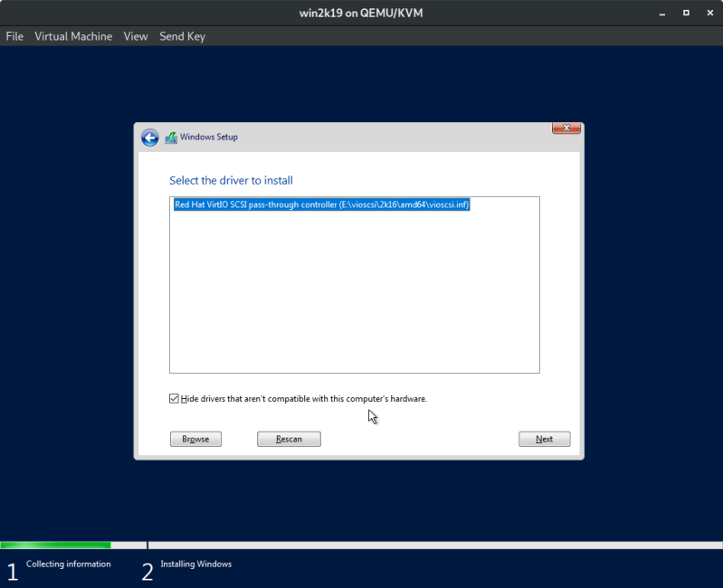Click the Installing Windows progress bar
Image resolution: width=723 pixels, height=588 pixels.
(435, 545)
